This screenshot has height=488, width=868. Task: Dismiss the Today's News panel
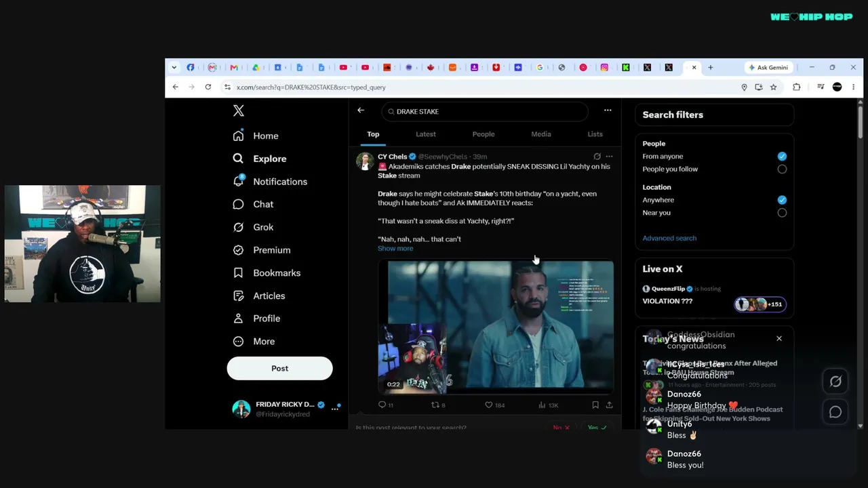click(779, 338)
